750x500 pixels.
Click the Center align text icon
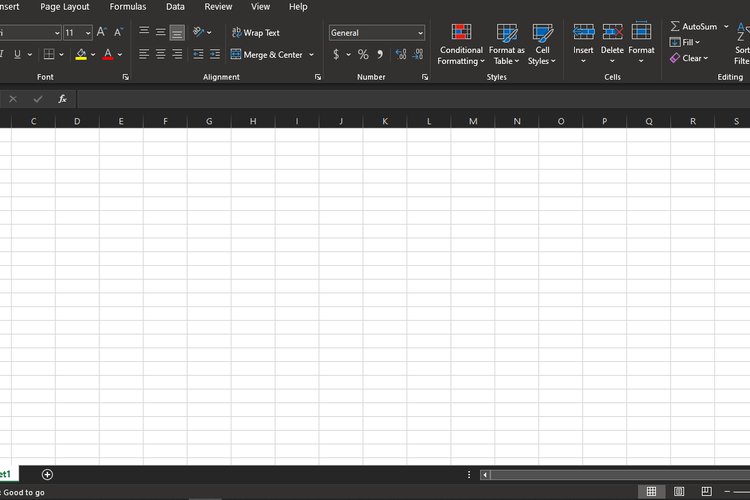[x=160, y=54]
